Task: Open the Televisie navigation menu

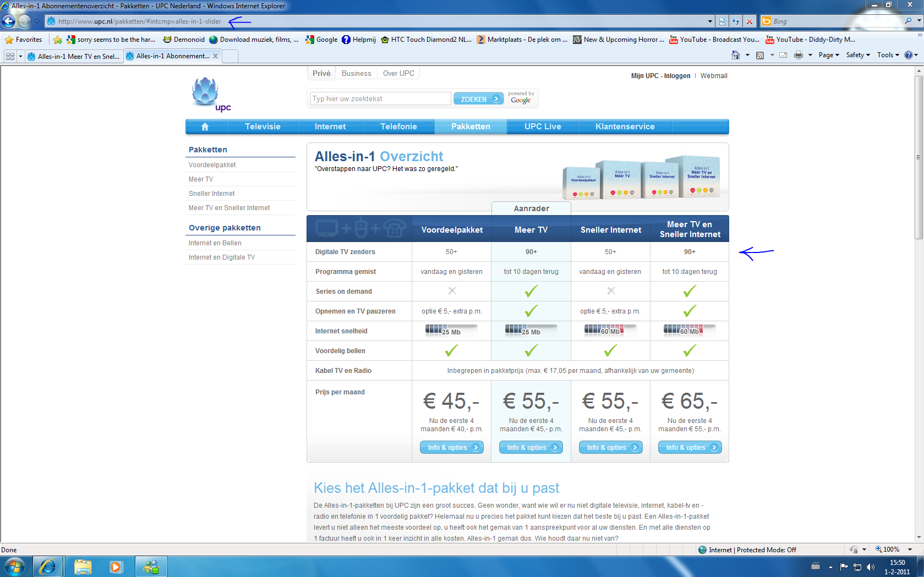Action: point(263,127)
